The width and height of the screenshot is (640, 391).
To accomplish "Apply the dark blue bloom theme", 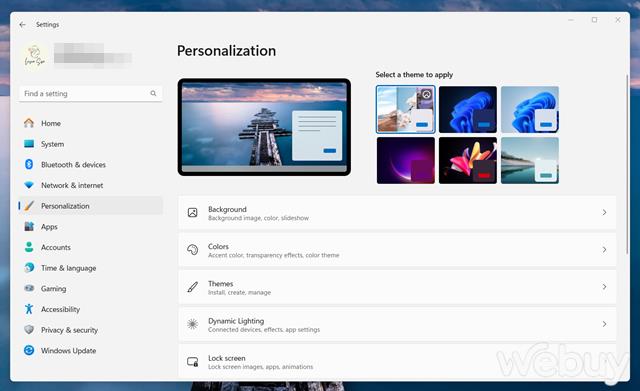I will click(468, 109).
